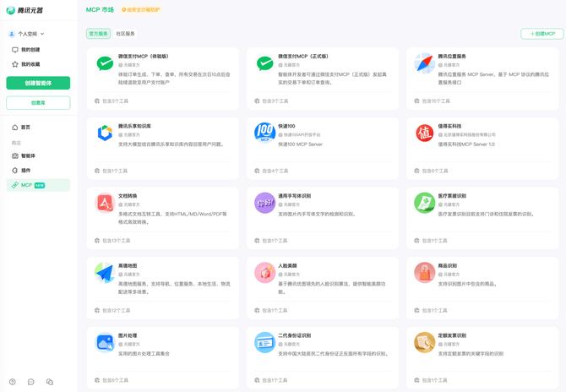Screen dimensions: 566x392
Task: Open the 医疗票据识别 card title
Action: pyautogui.click(x=452, y=196)
